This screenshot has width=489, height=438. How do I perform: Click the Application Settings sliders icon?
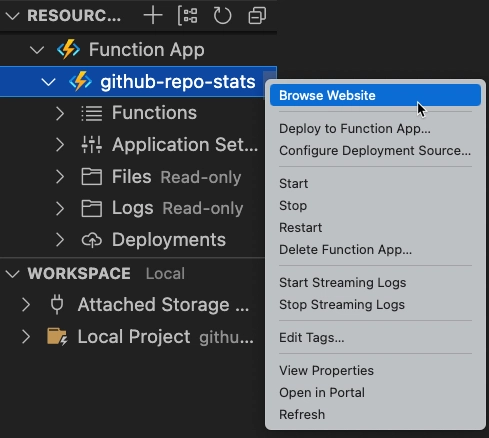(92, 145)
